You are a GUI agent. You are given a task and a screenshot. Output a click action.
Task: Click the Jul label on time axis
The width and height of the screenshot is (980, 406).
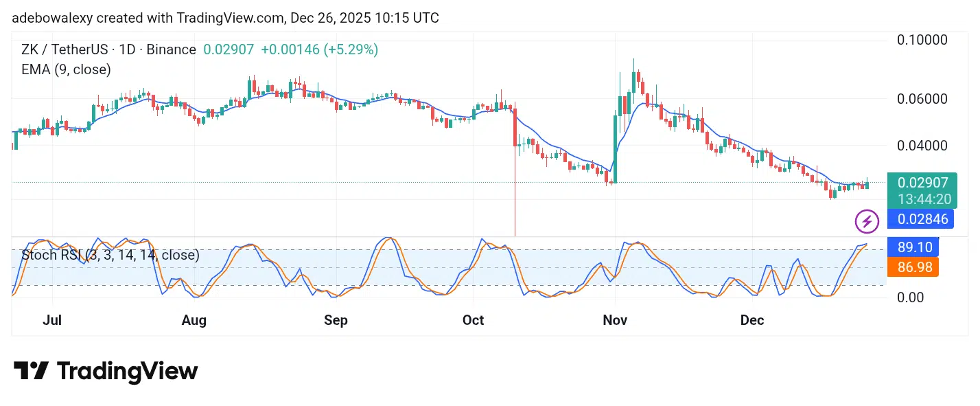pyautogui.click(x=52, y=320)
